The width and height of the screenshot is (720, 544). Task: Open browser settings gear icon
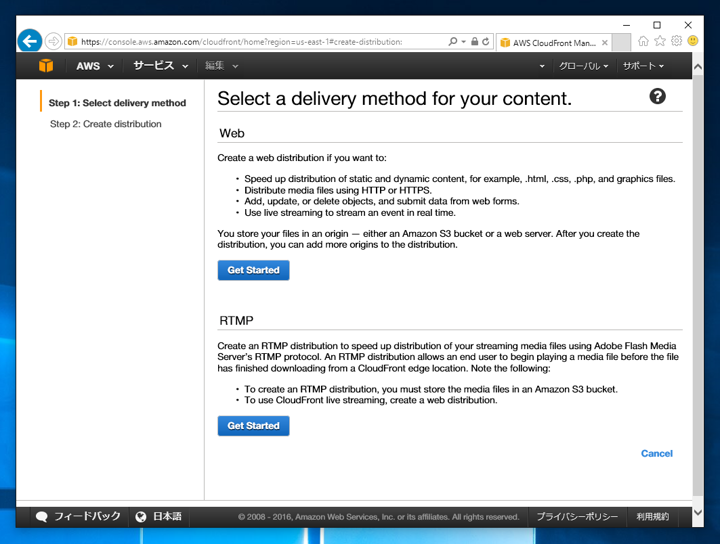(x=676, y=41)
